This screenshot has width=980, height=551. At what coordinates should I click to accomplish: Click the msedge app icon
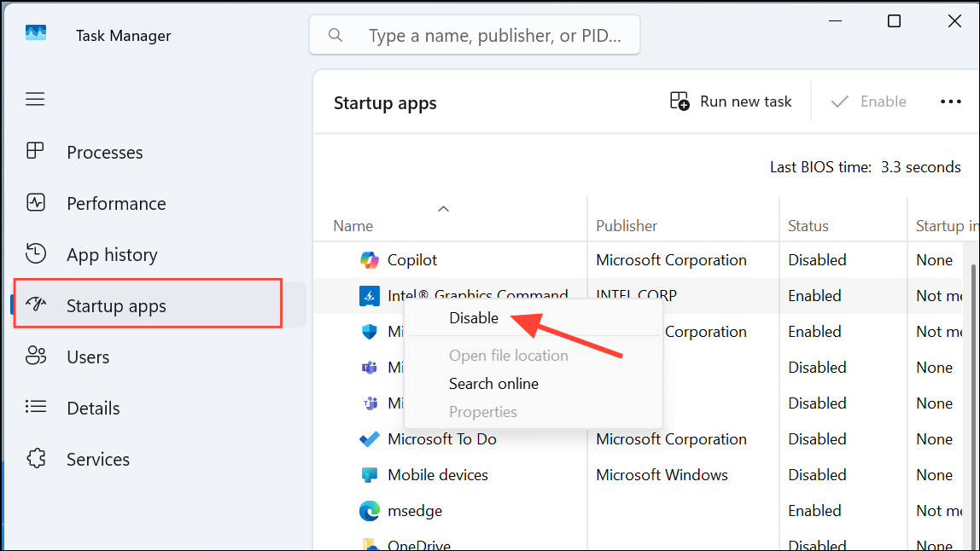(369, 511)
